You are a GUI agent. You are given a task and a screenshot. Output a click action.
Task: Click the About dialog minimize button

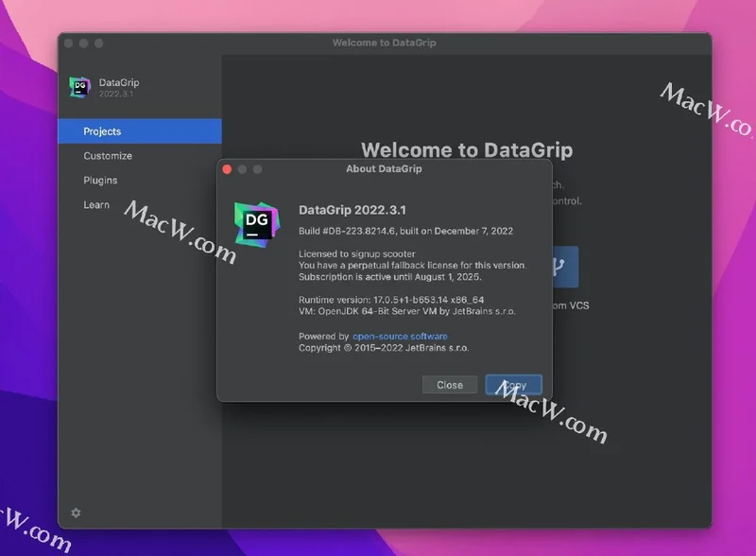(x=242, y=169)
